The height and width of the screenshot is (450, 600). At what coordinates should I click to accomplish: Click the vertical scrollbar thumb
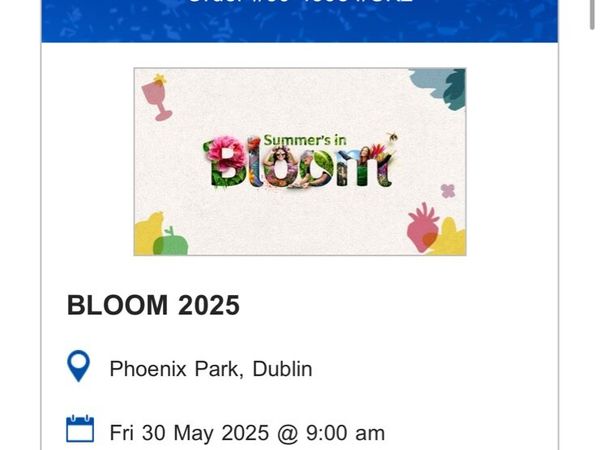[x=592, y=15]
